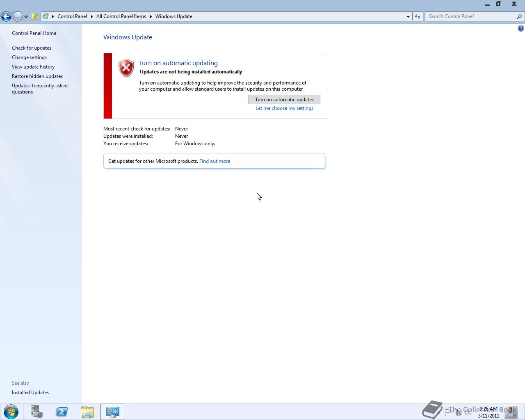Open the recent pages dropdown arrow

tap(26, 17)
